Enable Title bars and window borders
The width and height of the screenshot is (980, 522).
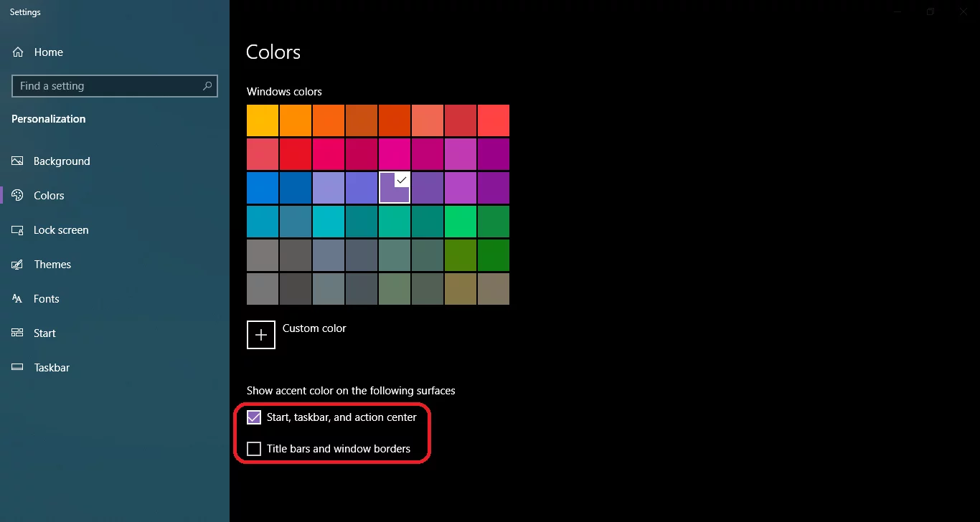point(254,449)
